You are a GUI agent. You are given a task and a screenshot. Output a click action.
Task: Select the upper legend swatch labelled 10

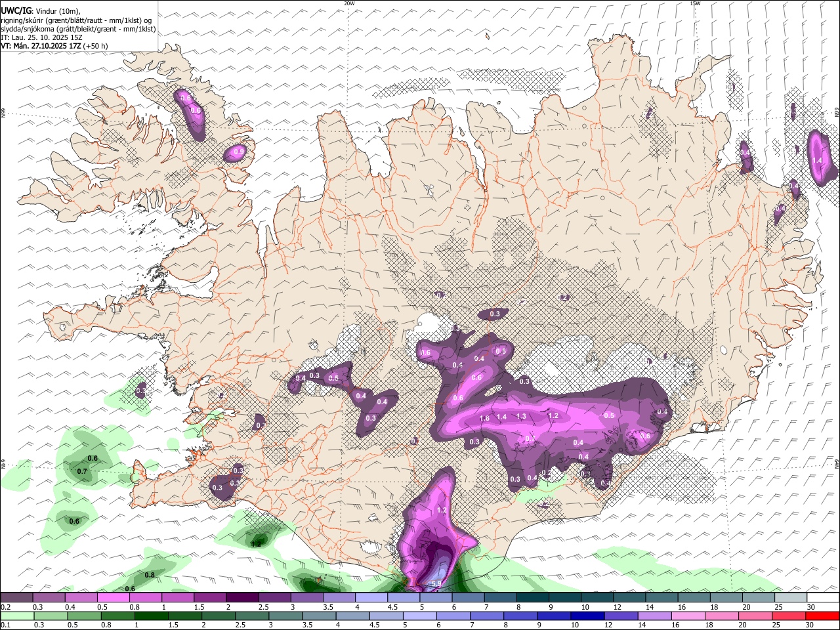coord(597,597)
